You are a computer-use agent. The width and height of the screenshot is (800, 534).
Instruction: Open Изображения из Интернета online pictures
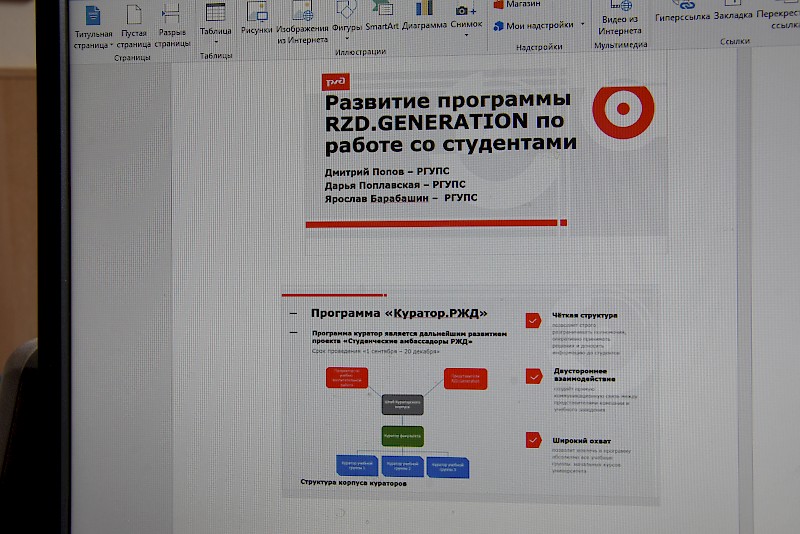tap(303, 22)
